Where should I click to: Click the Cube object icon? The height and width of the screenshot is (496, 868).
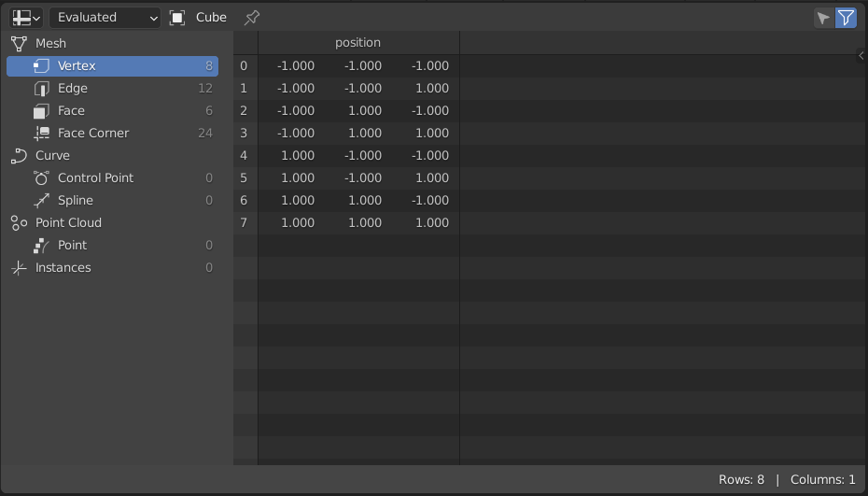(x=177, y=18)
